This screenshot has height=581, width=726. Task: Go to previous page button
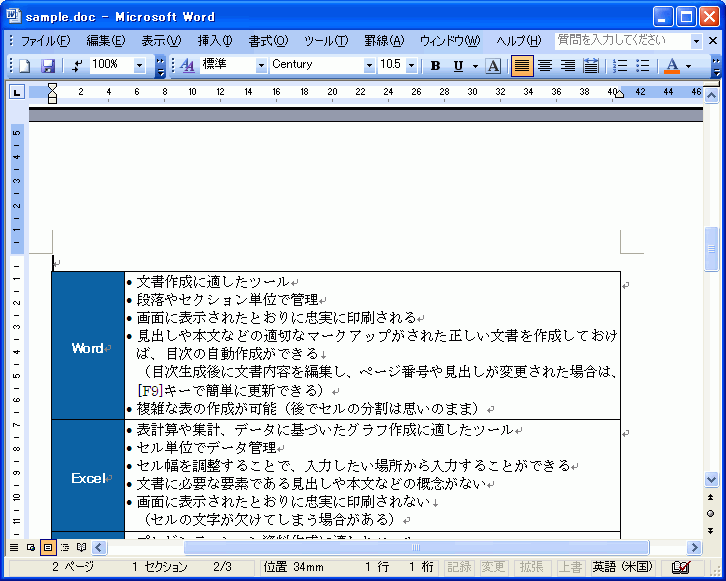(711, 497)
